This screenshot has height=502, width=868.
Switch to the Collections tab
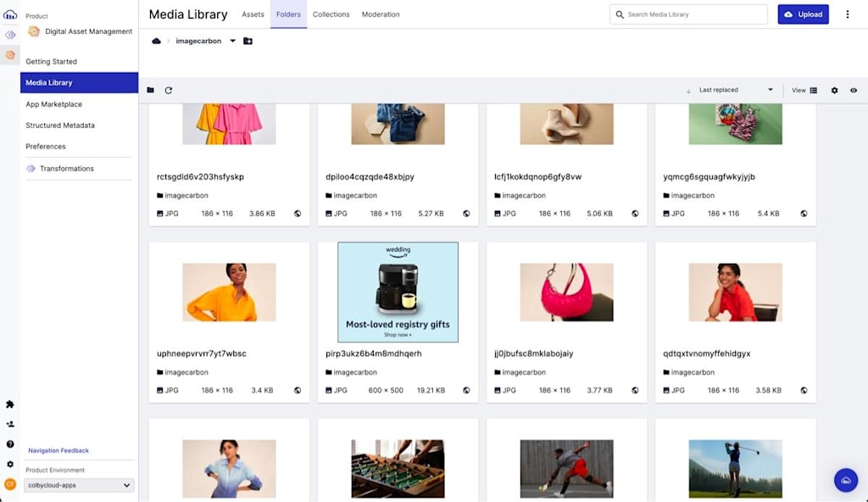(x=331, y=14)
